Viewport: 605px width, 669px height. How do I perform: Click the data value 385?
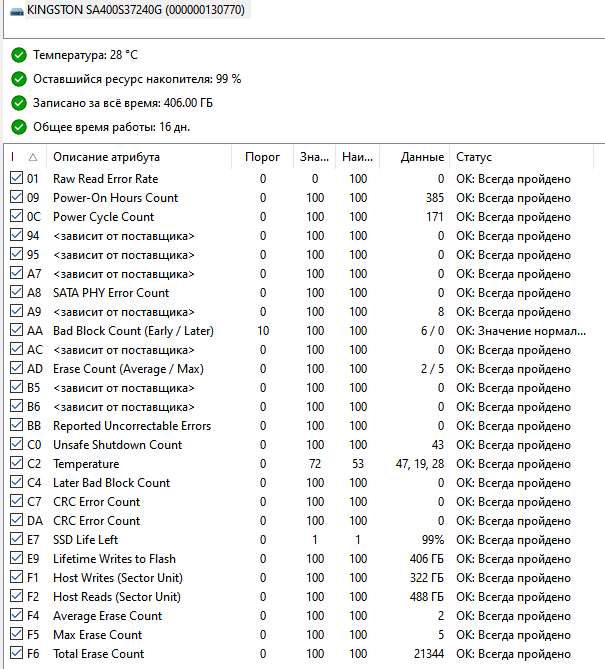click(x=435, y=198)
